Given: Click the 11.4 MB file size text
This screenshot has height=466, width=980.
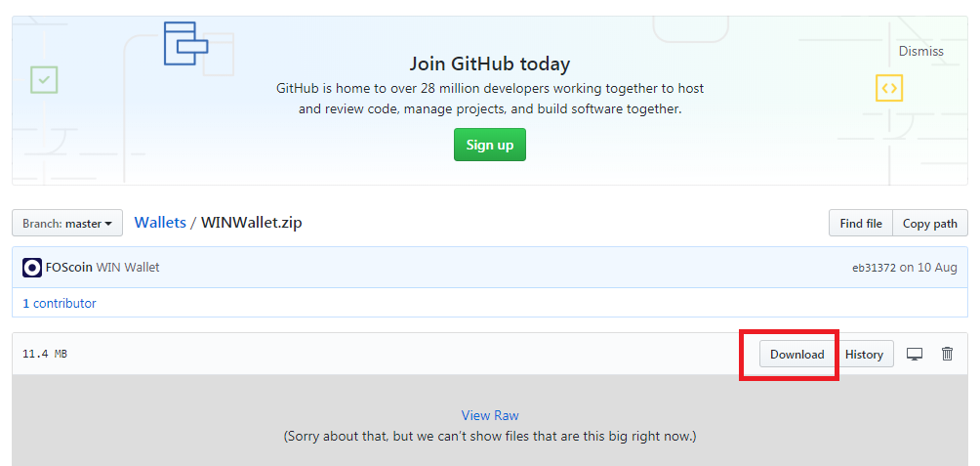Looking at the screenshot, I should pyautogui.click(x=45, y=354).
